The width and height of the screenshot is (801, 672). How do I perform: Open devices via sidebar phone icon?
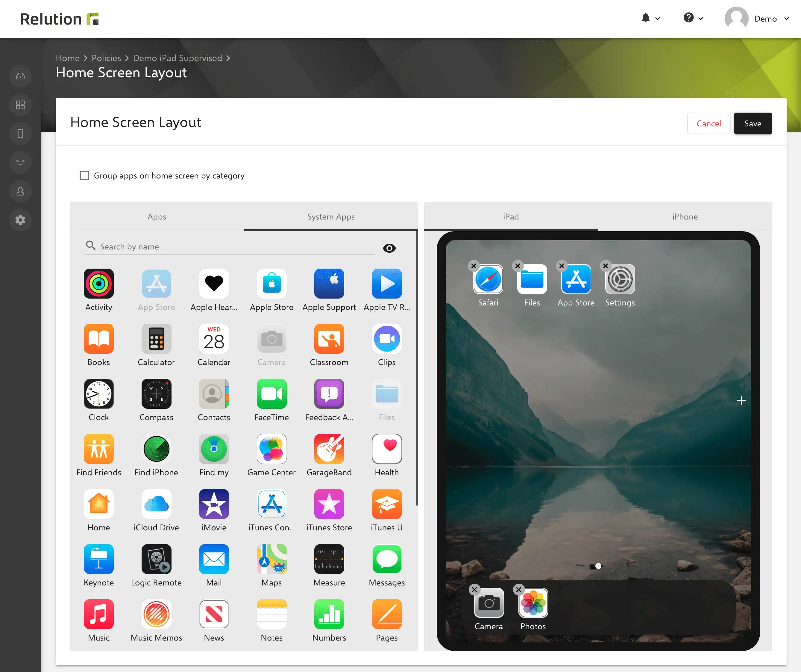(x=20, y=134)
